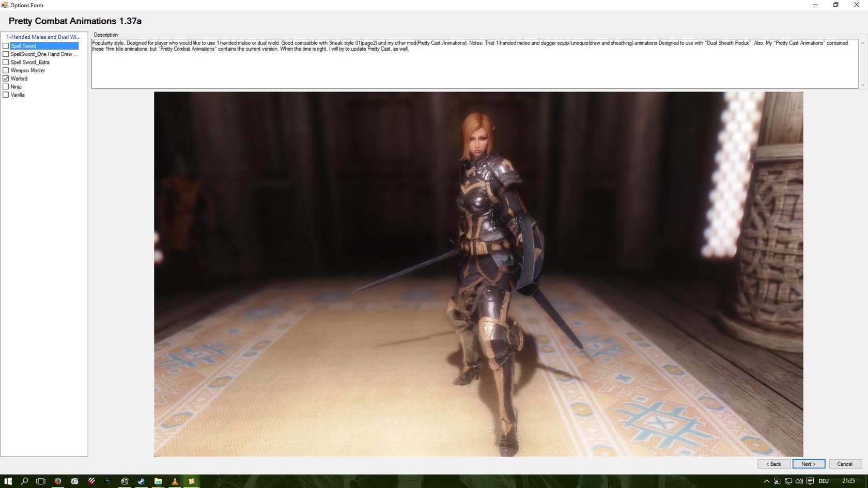
Task: Open File Explorer from the taskbar
Action: (158, 481)
